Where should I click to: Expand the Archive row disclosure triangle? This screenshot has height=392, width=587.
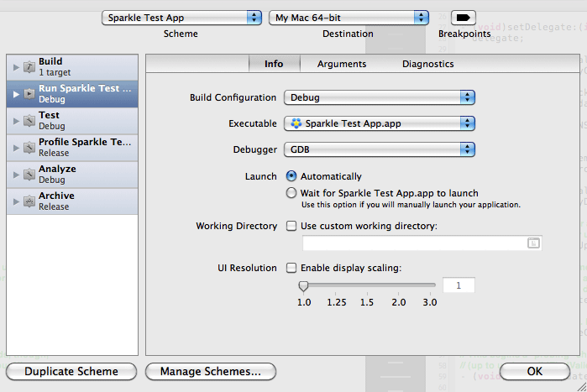click(16, 201)
